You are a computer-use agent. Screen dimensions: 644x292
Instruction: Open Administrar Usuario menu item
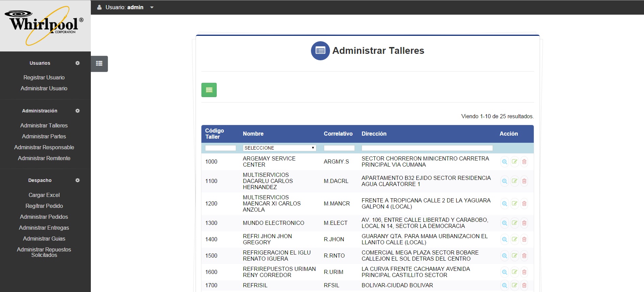(x=44, y=88)
